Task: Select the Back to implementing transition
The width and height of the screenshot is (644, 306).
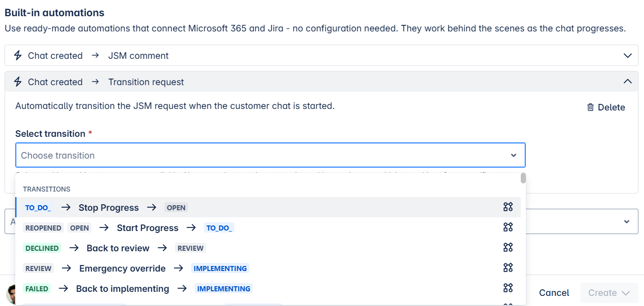Action: point(122,289)
